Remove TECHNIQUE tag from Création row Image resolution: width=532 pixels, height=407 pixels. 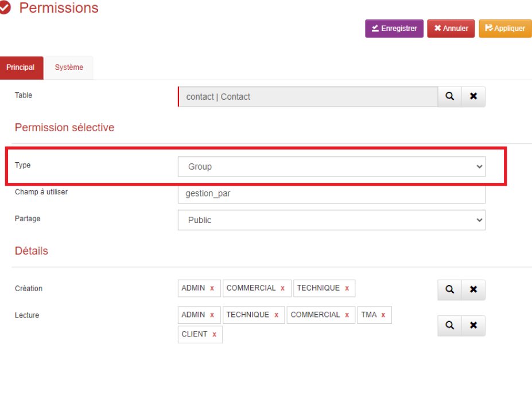pos(347,288)
